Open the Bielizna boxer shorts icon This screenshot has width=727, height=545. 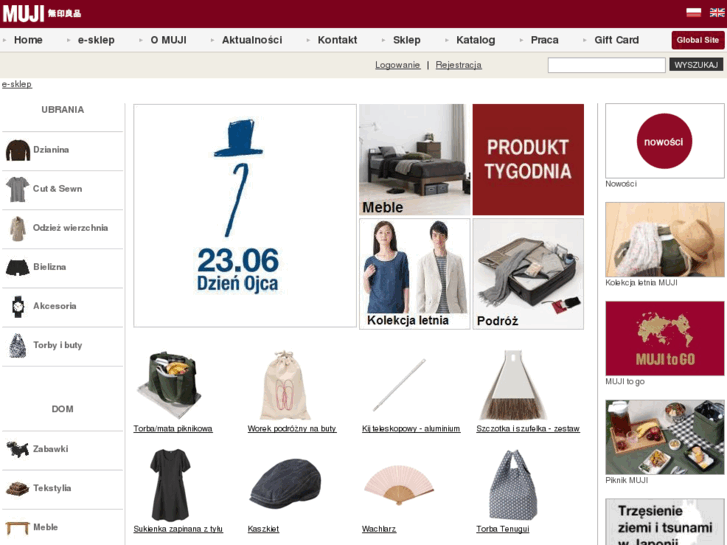[18, 267]
